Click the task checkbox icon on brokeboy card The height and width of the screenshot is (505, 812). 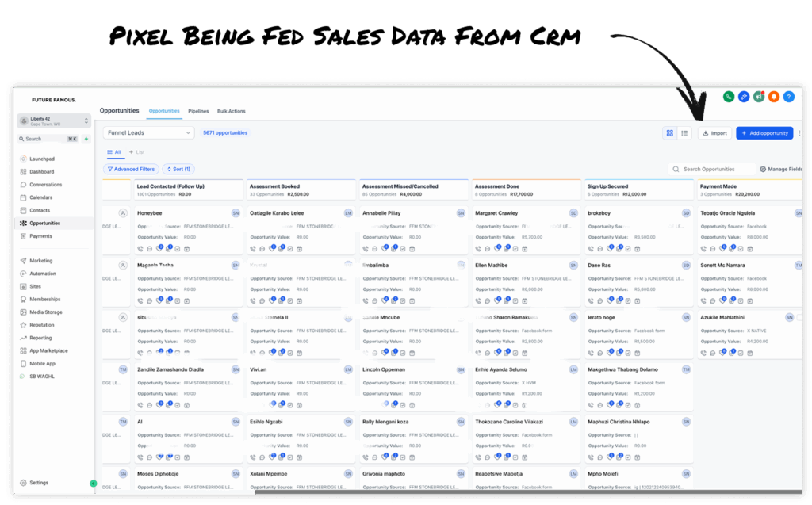pos(627,249)
